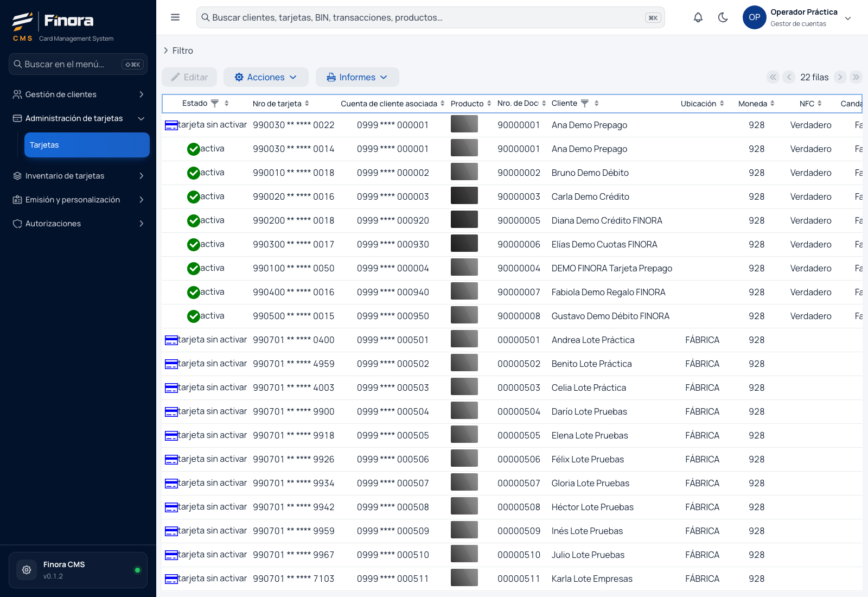Go to the next page arrow

[x=840, y=77]
